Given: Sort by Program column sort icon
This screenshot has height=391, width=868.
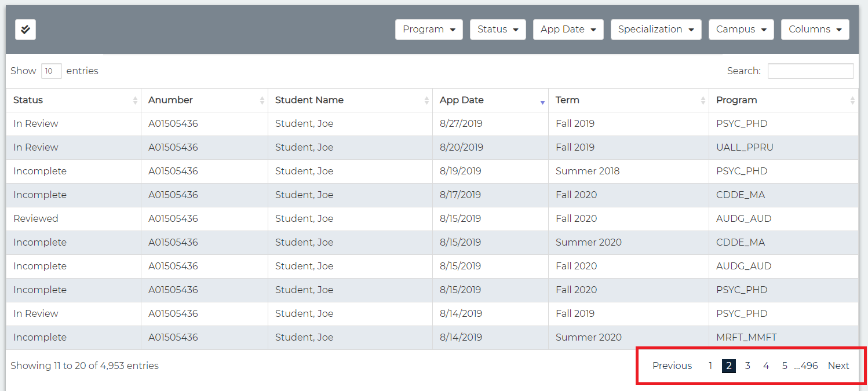Looking at the screenshot, I should pos(852,101).
